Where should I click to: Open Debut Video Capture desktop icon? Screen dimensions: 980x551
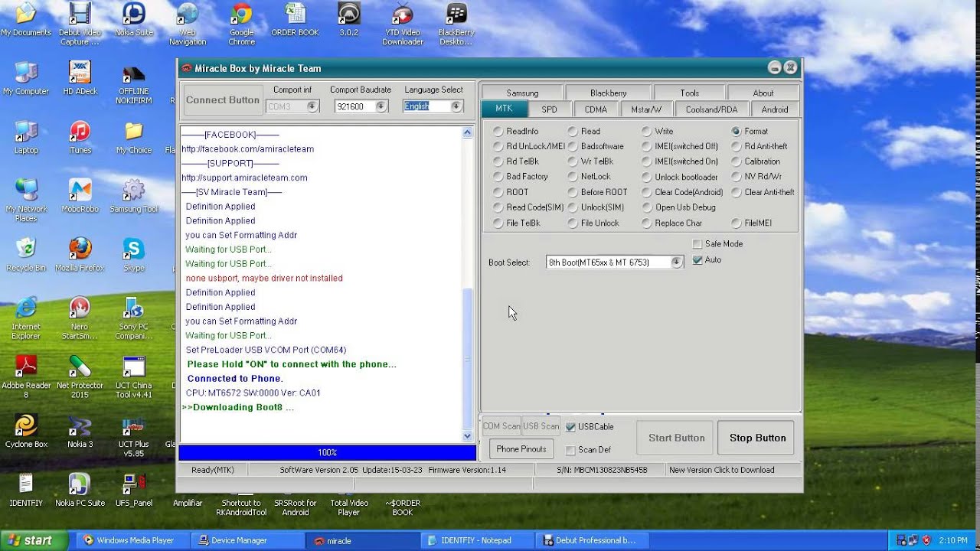click(80, 23)
